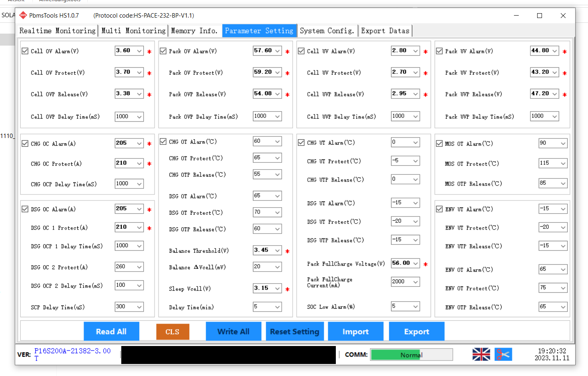Click red asterisk beside Sleep Vcell

[287, 289]
